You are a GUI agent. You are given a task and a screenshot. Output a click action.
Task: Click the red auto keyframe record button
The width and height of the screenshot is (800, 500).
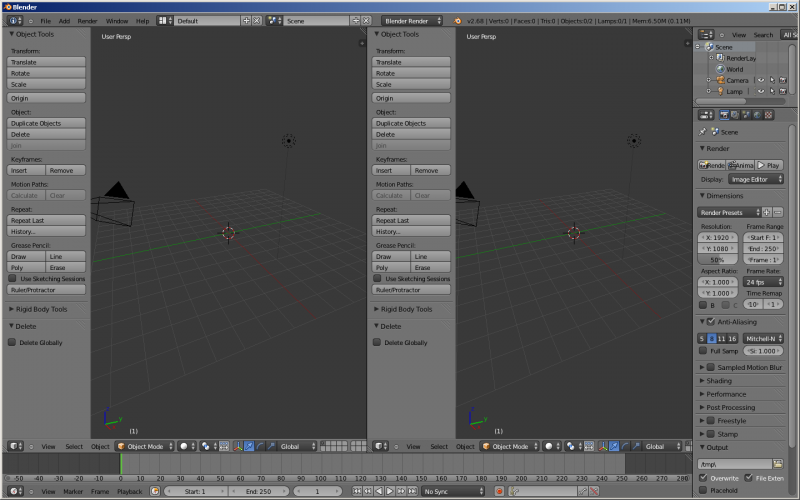coord(499,491)
